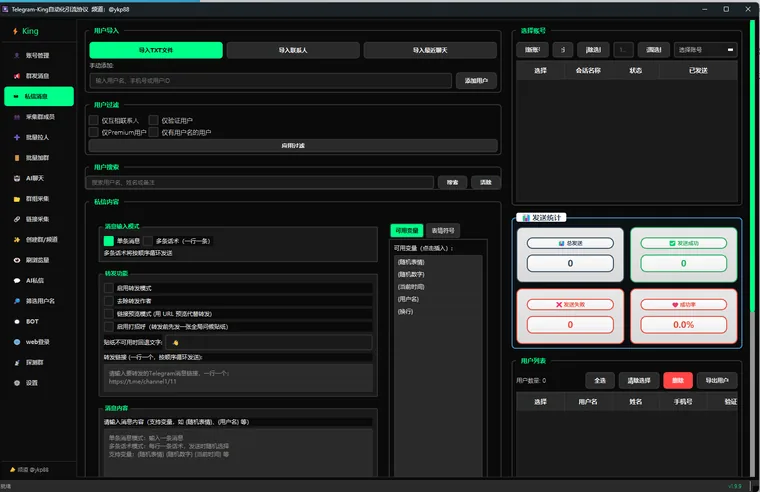760x492 pixels.
Task: Select the highlighted 私信消息 sidebar item
Action: click(x=39, y=96)
